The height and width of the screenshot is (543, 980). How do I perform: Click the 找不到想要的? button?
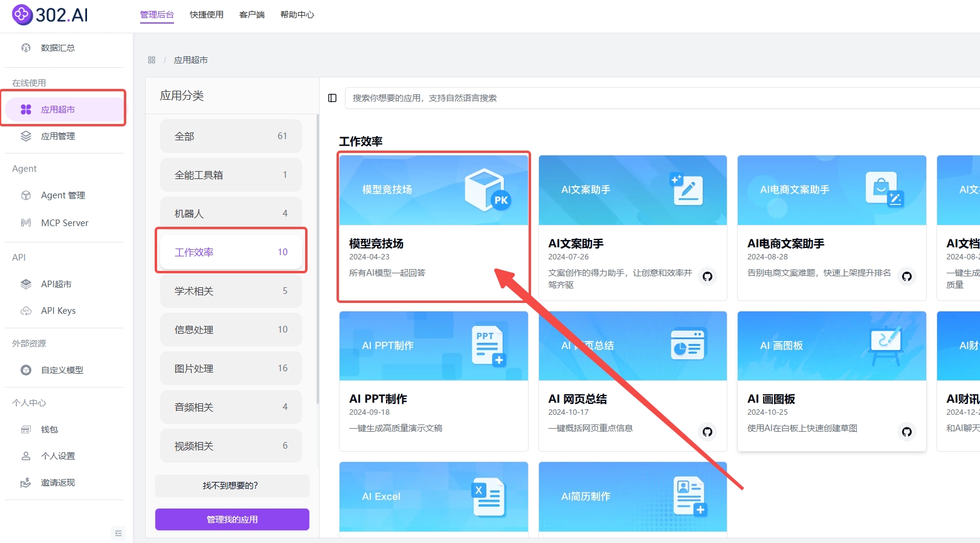(232, 486)
